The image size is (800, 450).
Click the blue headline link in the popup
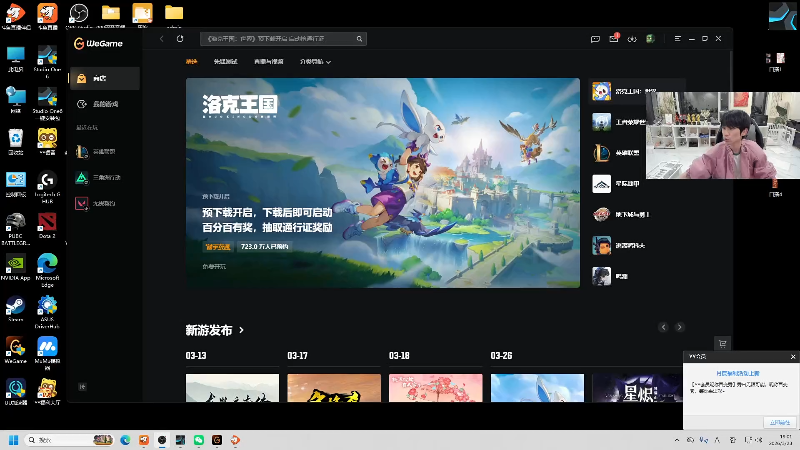pyautogui.click(x=738, y=373)
